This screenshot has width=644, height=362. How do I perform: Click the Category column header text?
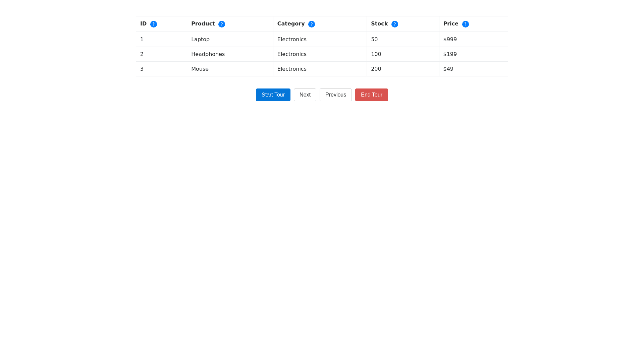point(290,24)
